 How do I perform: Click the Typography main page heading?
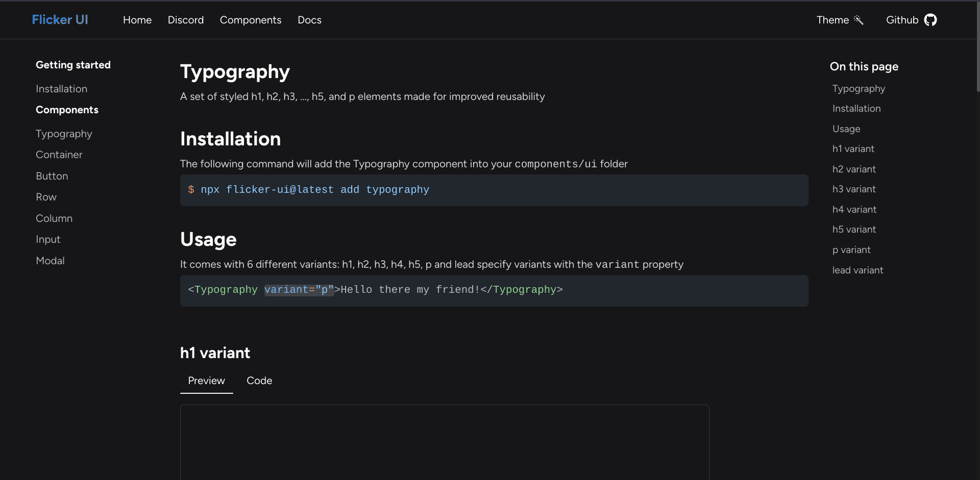(235, 72)
